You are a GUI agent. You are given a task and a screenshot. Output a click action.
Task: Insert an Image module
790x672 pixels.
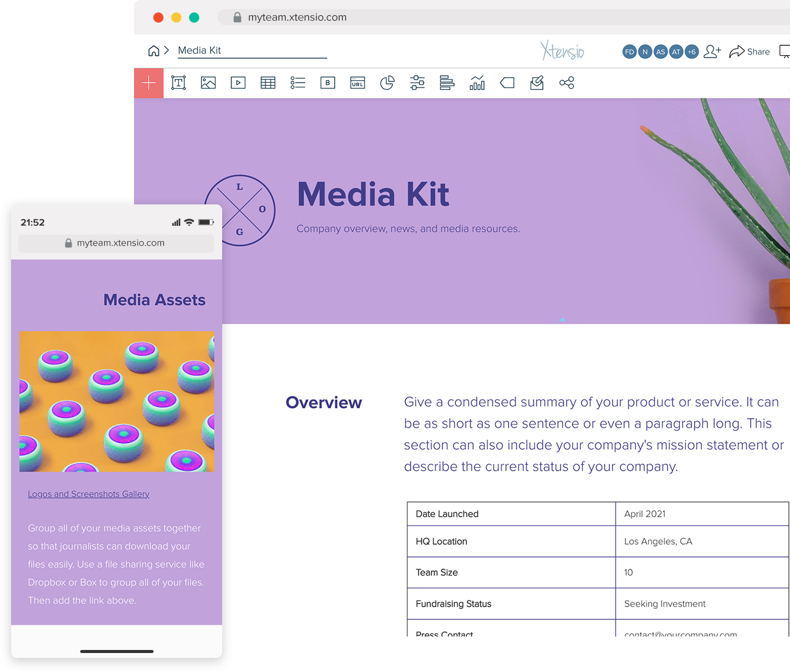tap(208, 83)
